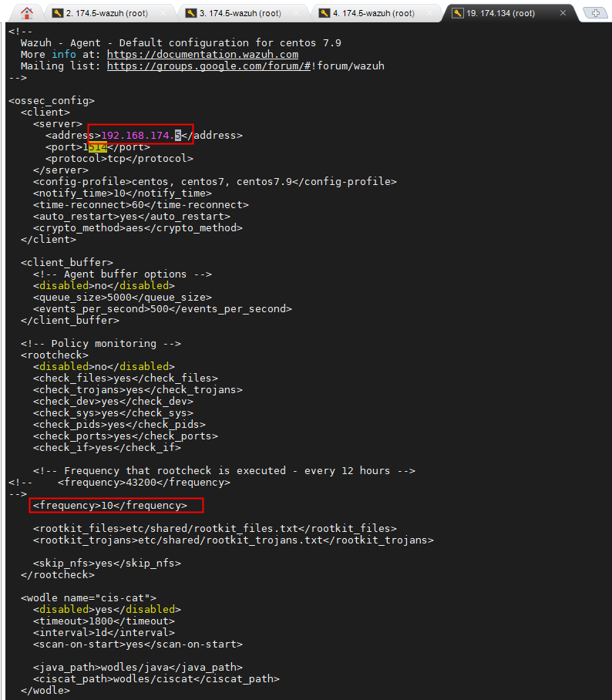Click the auto_restart yes line
The height and width of the screenshot is (700, 612).
point(132,217)
